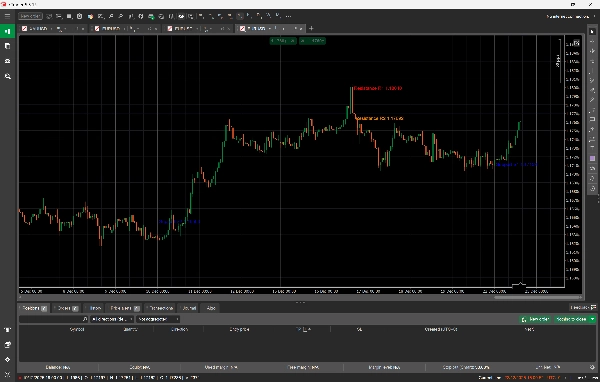Click the New order button in top toolbar
Viewport: 600px width, 382px height.
(x=30, y=16)
